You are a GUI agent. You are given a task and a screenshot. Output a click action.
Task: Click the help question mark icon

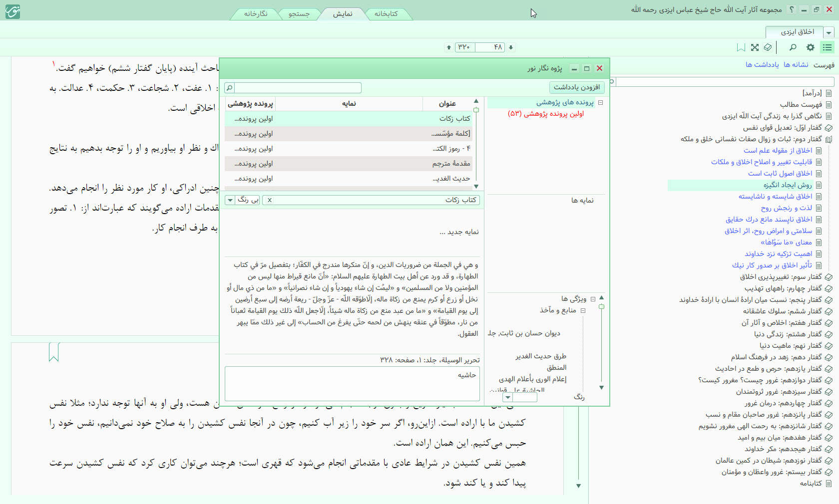[792, 9]
